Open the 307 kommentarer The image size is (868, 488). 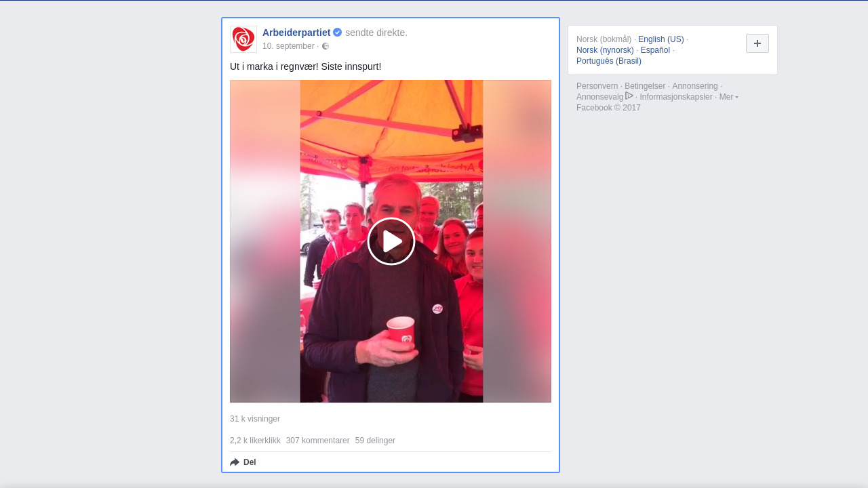click(x=318, y=441)
